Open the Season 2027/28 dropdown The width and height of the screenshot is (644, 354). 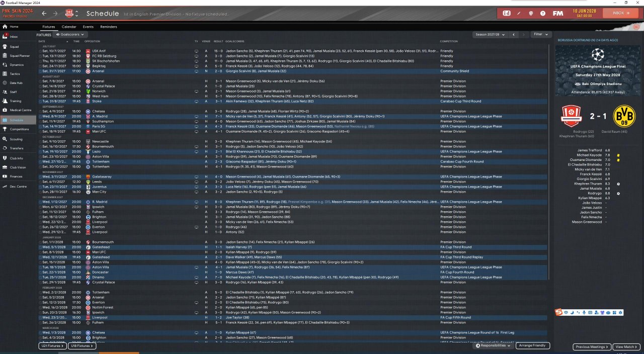pyautogui.click(x=490, y=34)
